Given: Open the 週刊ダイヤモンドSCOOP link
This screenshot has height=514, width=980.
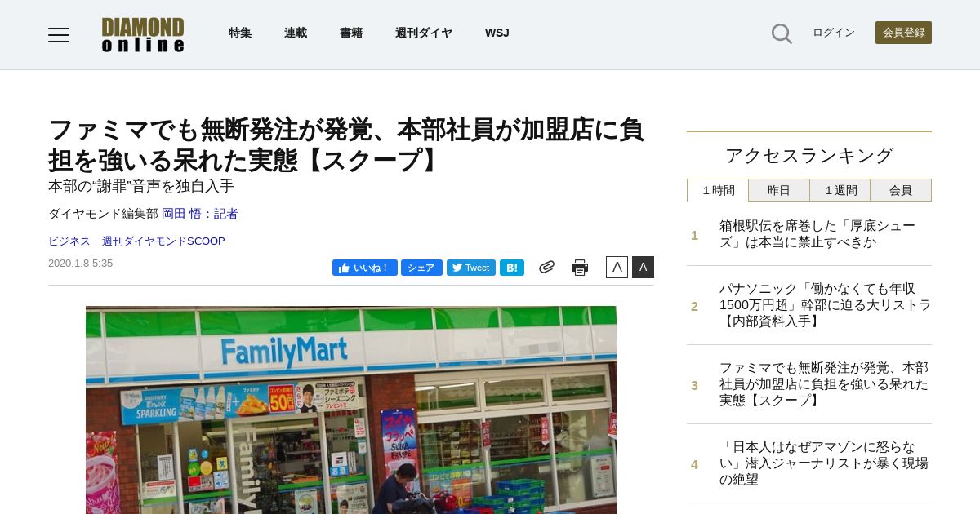Looking at the screenshot, I should (163, 241).
